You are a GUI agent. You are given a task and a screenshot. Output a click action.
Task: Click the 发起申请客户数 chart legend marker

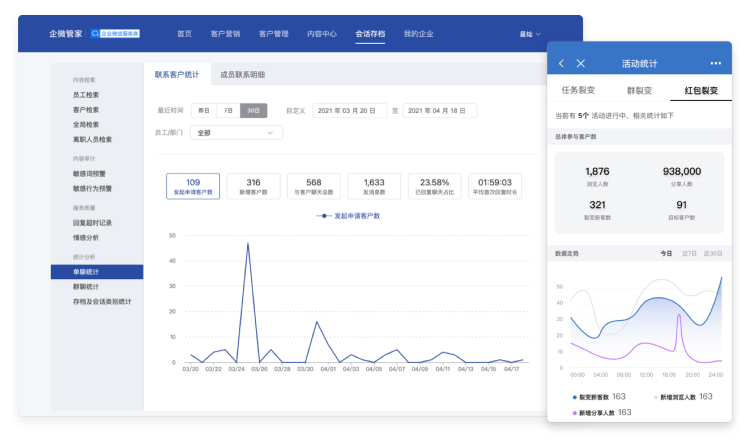[324, 215]
